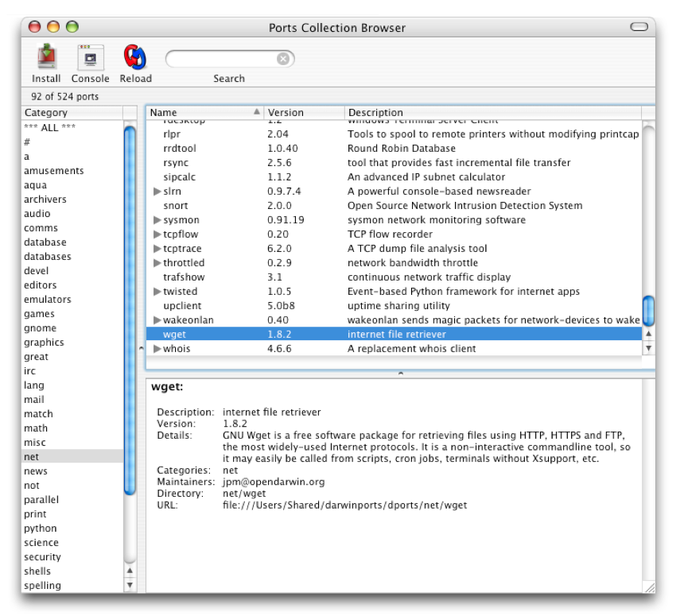Open the Console from the toolbar
This screenshot has width=680, height=616.
(x=90, y=58)
